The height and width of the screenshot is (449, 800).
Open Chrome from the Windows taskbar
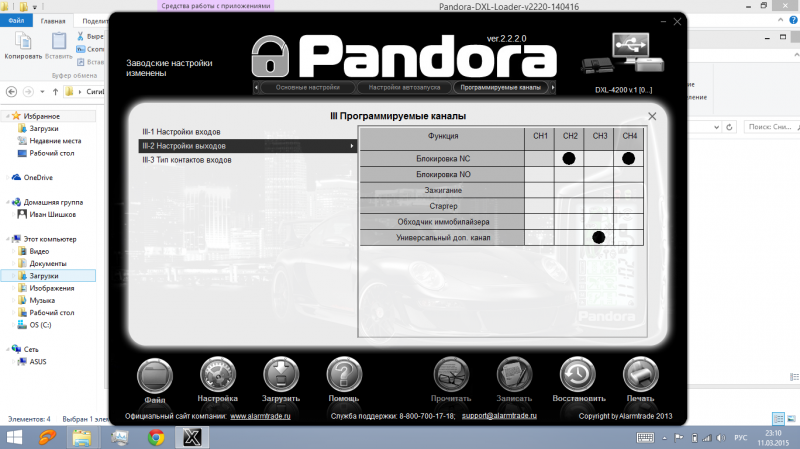155,437
